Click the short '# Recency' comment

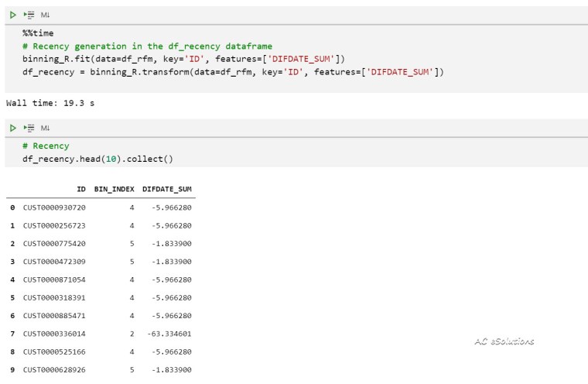[x=46, y=146]
